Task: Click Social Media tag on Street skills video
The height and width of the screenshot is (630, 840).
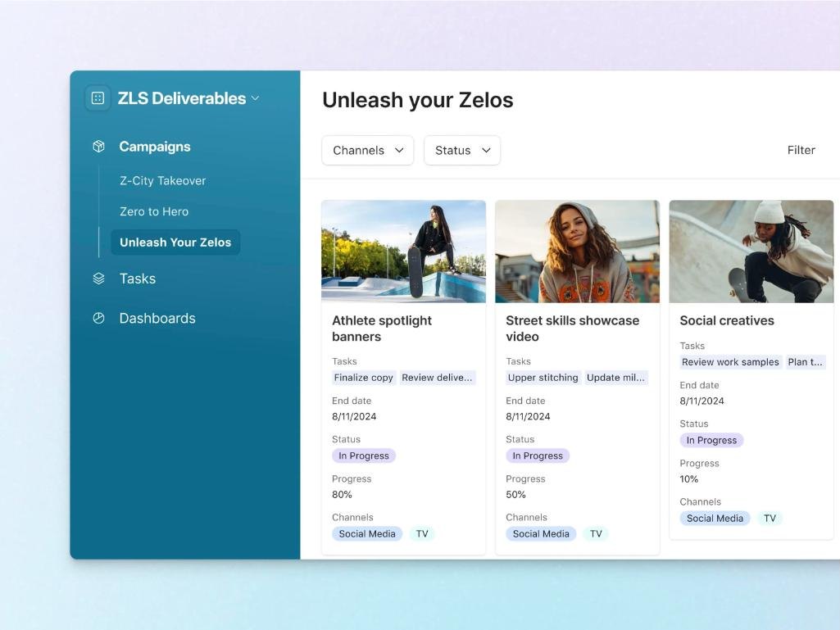Action: point(541,533)
